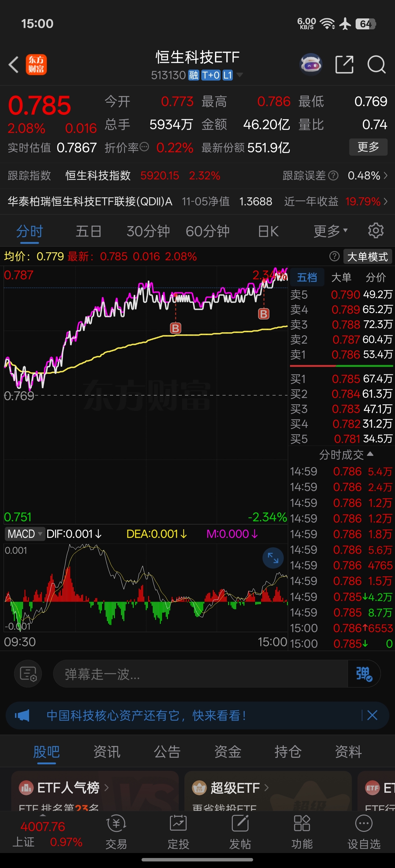Switch to 30分钟 chart tab
Screen dimensions: 395x868
pos(148,231)
